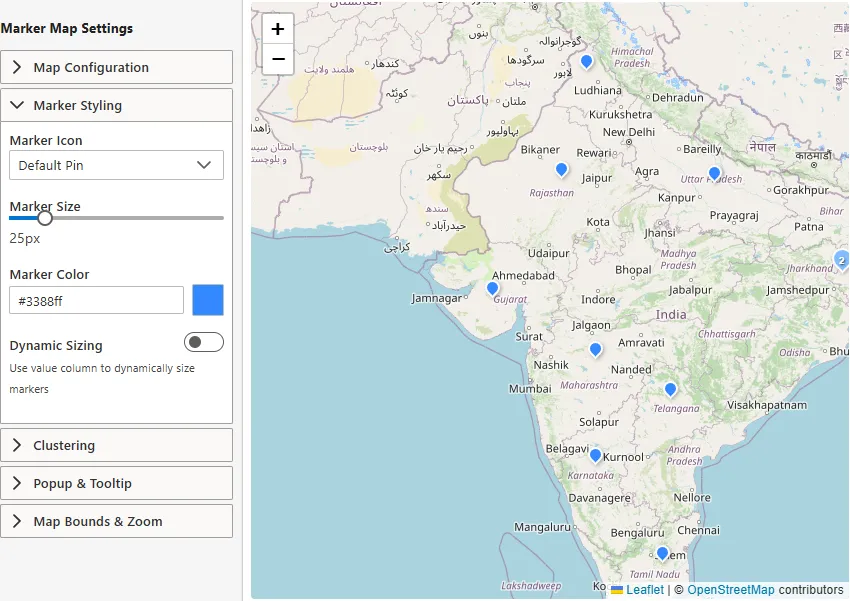The width and height of the screenshot is (850, 601).
Task: Select the marker above Ludhiana
Action: [586, 61]
